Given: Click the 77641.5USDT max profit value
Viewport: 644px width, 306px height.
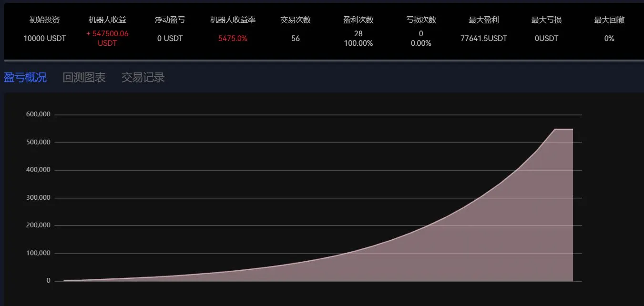Looking at the screenshot, I should [x=484, y=39].
